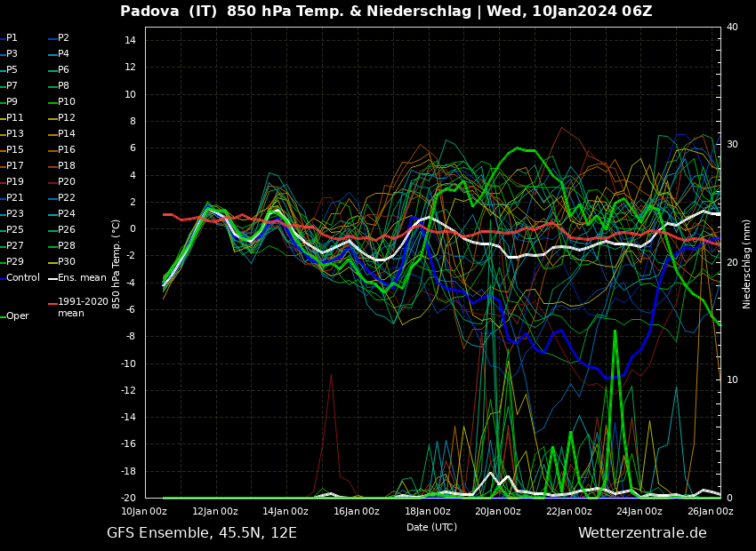Click the P29 ensemble member label
The height and width of the screenshot is (551, 756).
pyautogui.click(x=14, y=261)
